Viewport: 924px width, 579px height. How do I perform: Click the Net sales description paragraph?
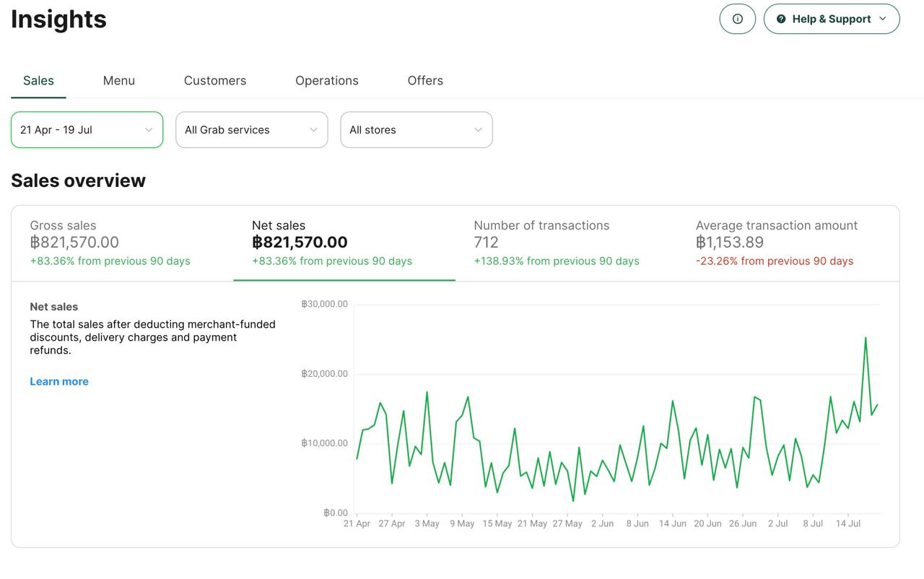point(153,337)
